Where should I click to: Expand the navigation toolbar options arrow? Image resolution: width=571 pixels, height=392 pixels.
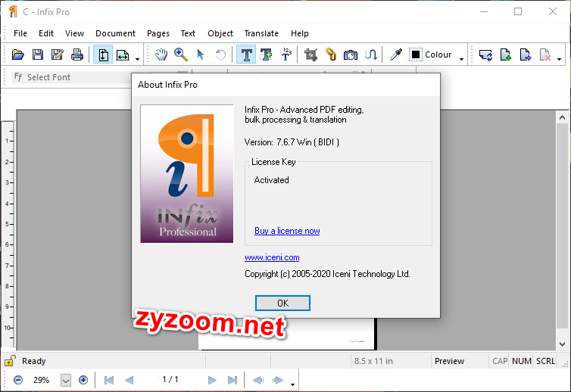point(292,384)
